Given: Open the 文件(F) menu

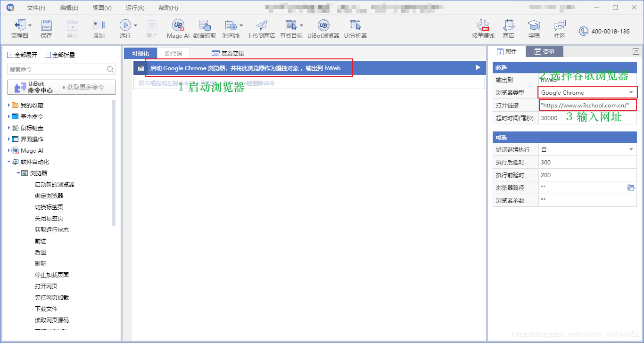Looking at the screenshot, I should click(36, 8).
